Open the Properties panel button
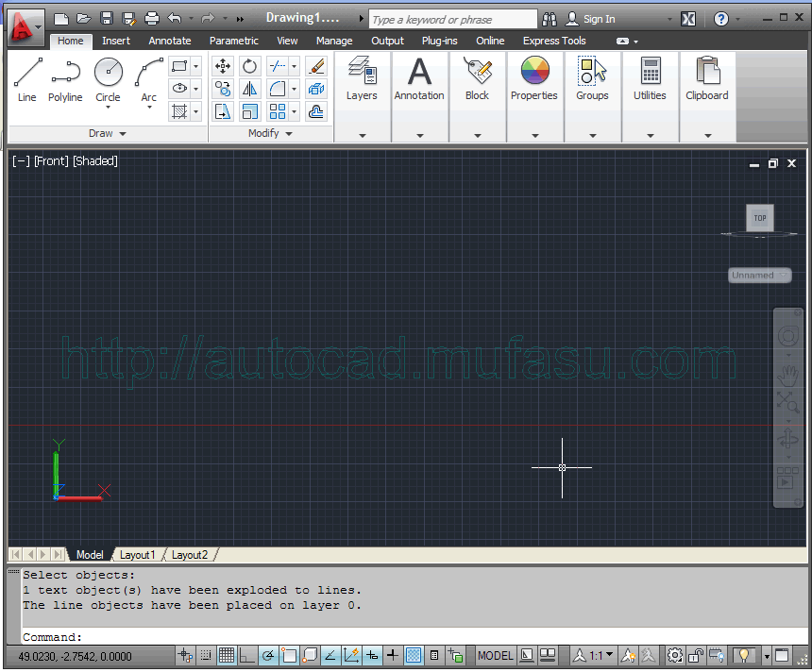Screen dimensions: 812x672 534,78
